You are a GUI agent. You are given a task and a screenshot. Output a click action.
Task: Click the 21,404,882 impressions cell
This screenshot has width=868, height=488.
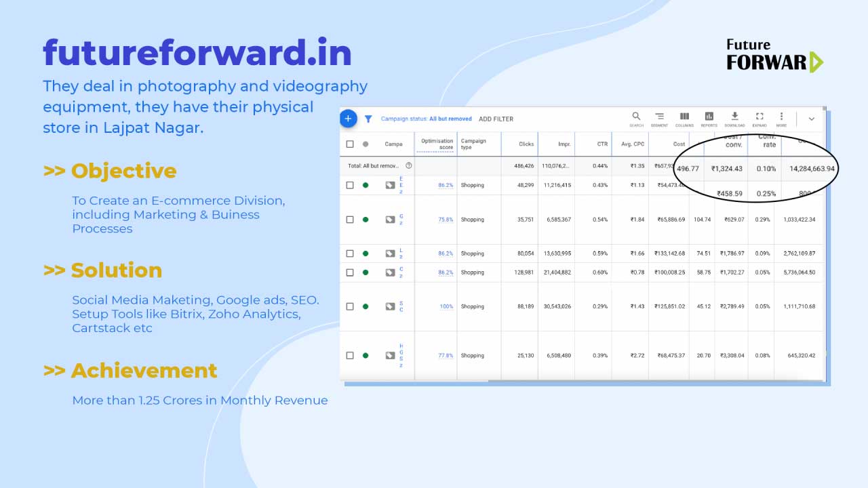(557, 272)
